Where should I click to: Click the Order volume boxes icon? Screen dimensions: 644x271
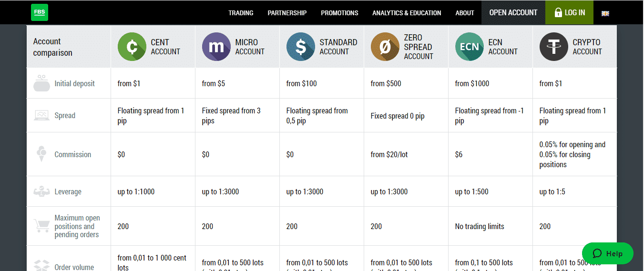41,266
